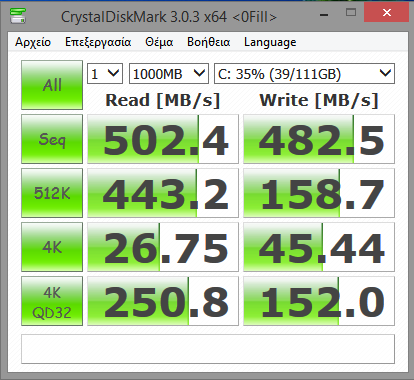Open the Αρχείο menu
This screenshot has width=414, height=380.
click(33, 42)
